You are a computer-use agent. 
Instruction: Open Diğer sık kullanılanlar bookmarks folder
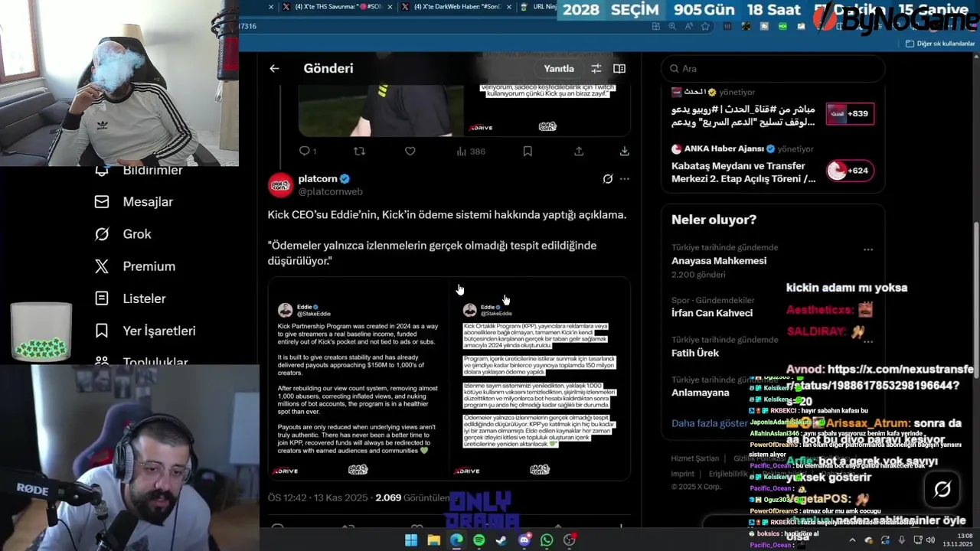(x=939, y=44)
